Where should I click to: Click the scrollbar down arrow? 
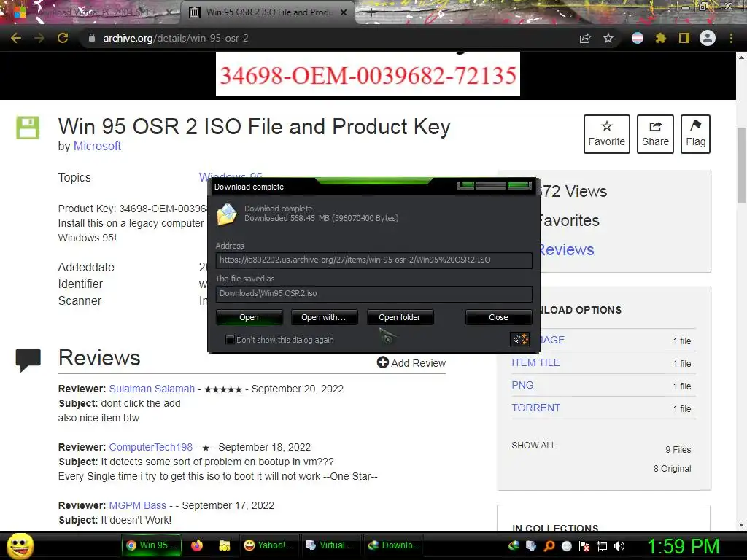click(x=741, y=525)
